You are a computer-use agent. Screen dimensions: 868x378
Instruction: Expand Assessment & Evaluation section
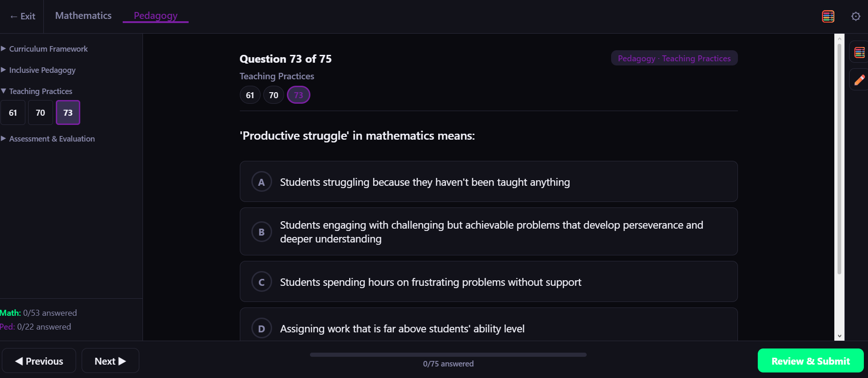(52, 139)
